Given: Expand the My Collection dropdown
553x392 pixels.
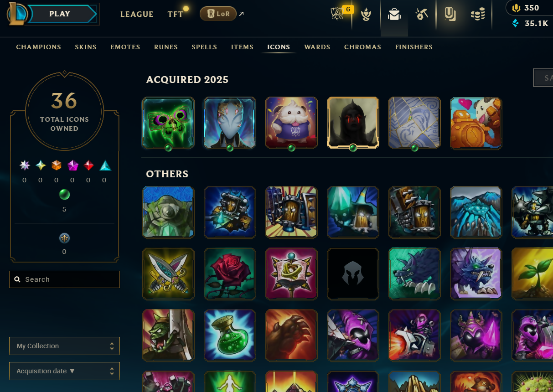Looking at the screenshot, I should click(64, 346).
